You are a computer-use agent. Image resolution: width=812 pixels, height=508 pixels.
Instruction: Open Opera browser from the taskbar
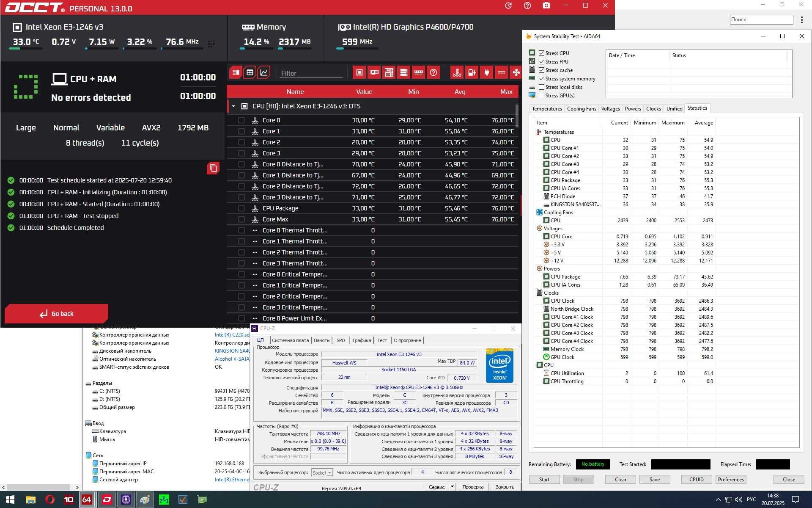click(50, 500)
